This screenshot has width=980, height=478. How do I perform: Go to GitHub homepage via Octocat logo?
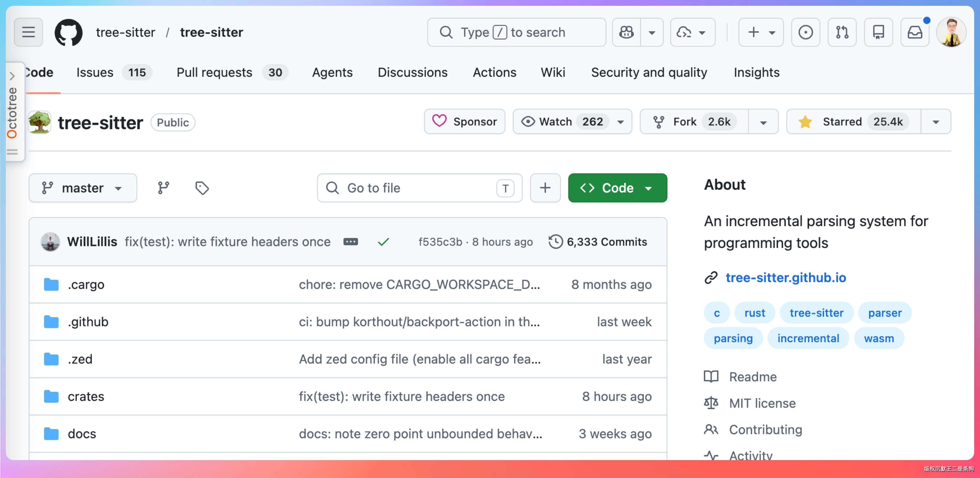click(69, 32)
